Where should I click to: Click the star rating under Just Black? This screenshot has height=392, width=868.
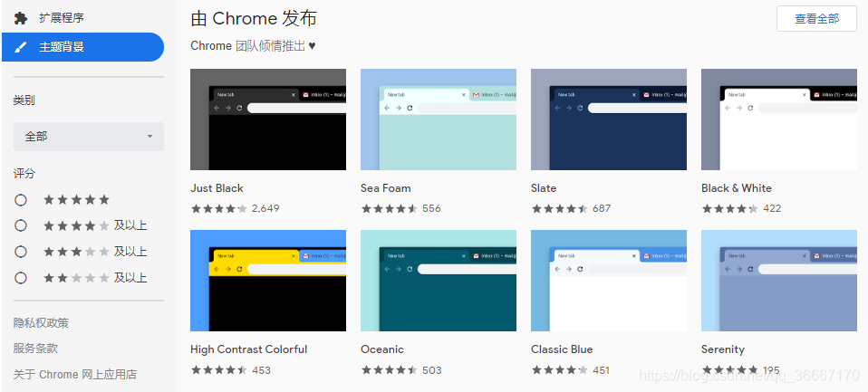tap(219, 208)
